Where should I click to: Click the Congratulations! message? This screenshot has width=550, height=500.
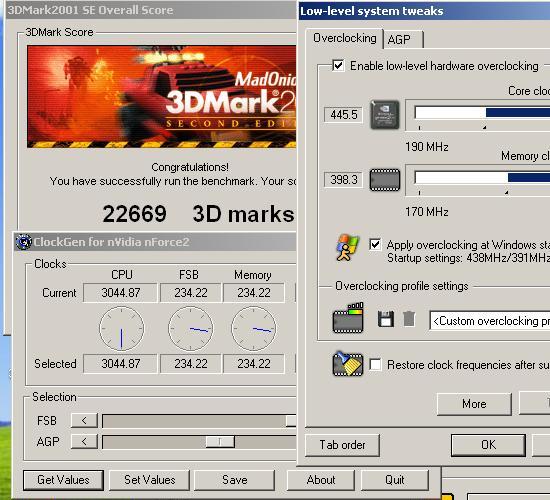(x=190, y=167)
